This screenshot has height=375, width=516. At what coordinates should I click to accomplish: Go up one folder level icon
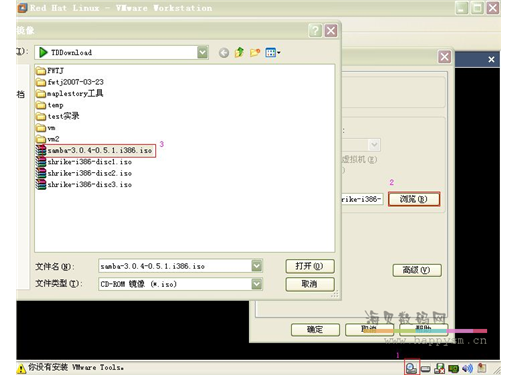[239, 52]
